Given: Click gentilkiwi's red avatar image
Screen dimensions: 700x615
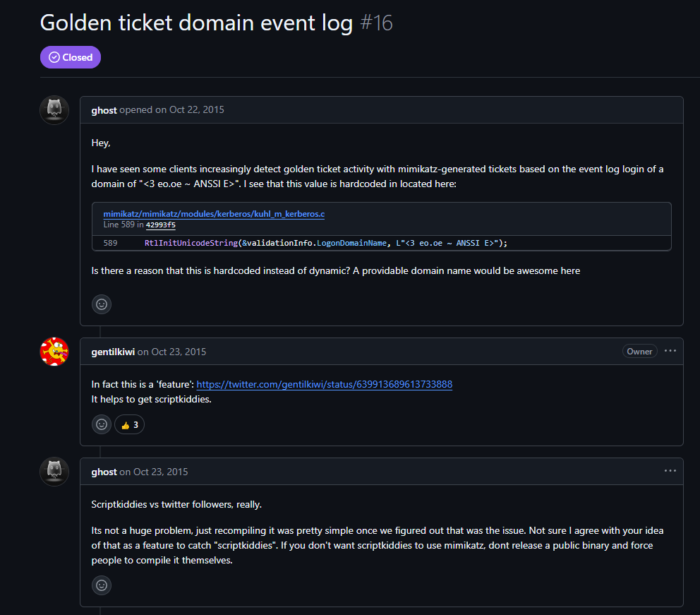Looking at the screenshot, I should click(x=54, y=352).
